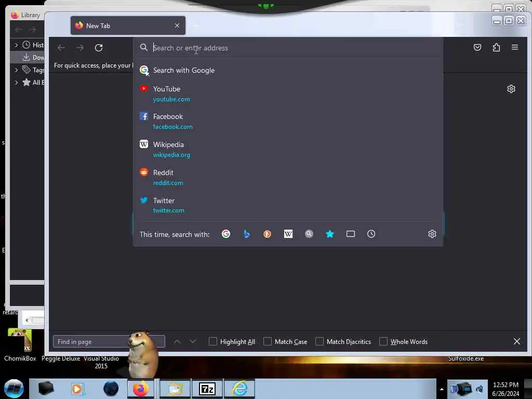Select the New Tab tab

128,25
